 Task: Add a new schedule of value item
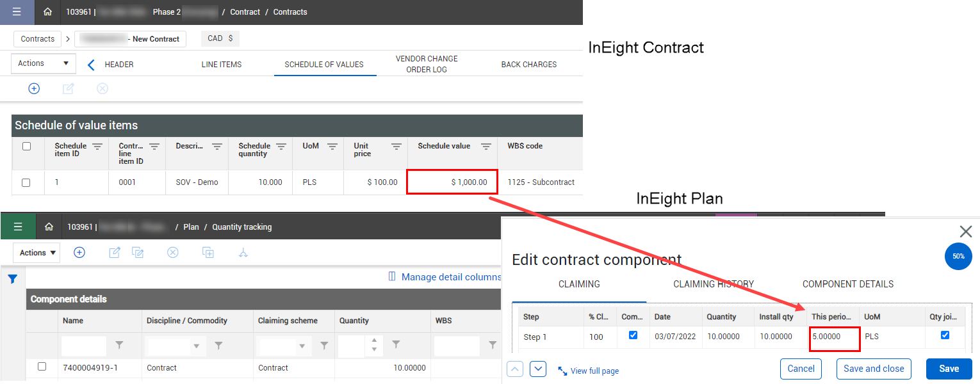34,89
